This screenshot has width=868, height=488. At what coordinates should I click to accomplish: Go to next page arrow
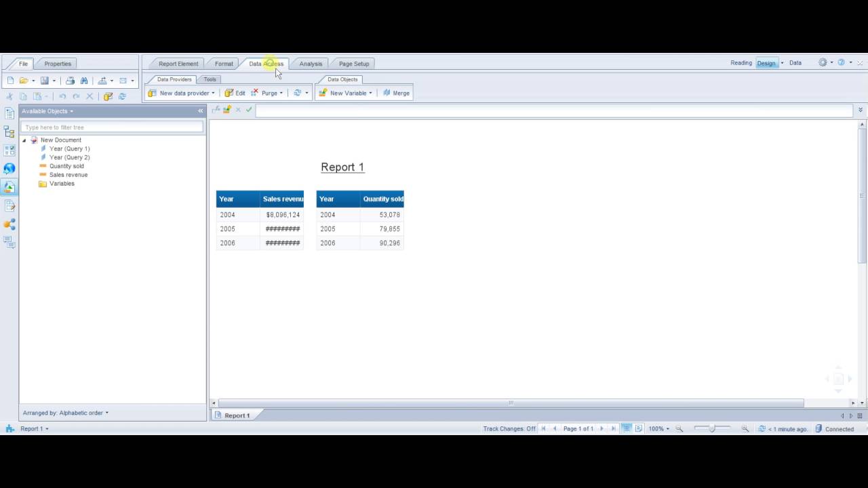601,428
